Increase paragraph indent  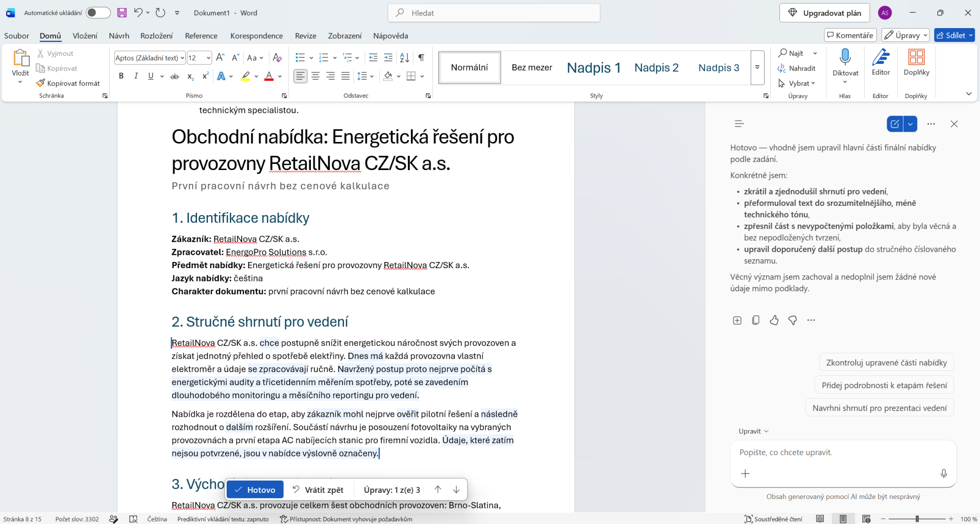[x=388, y=57]
